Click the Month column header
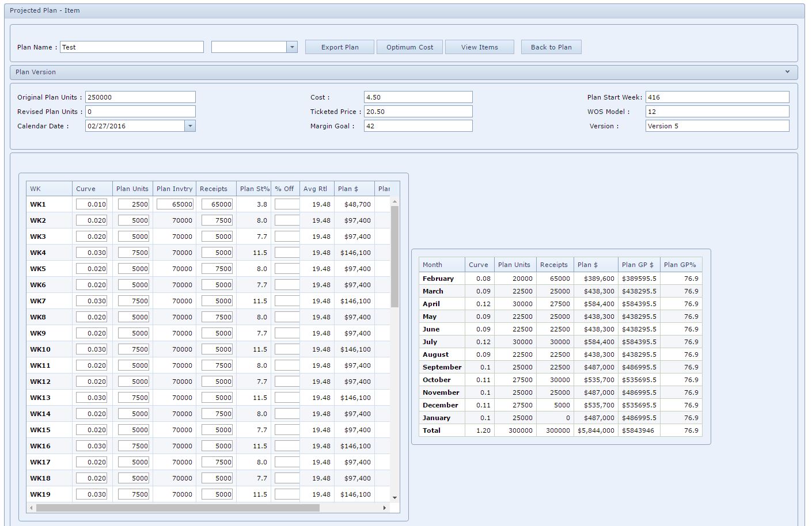The height and width of the screenshot is (526, 812). (442, 265)
